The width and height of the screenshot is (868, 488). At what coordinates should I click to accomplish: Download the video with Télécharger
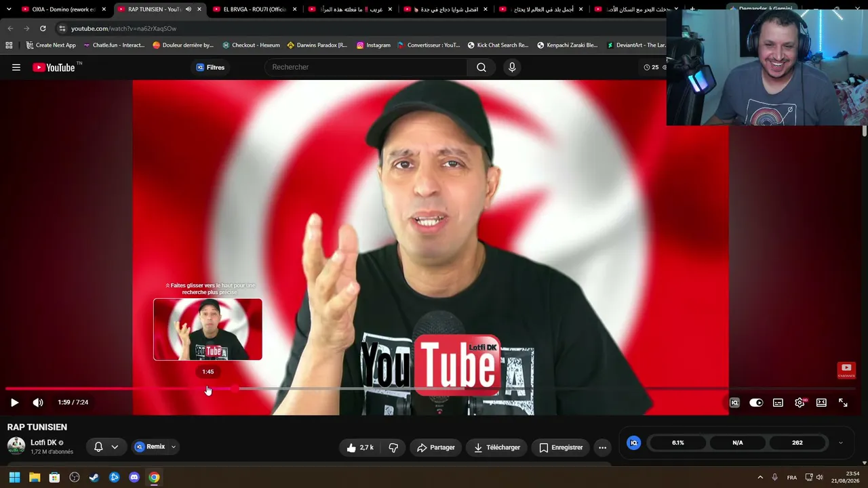click(x=497, y=447)
